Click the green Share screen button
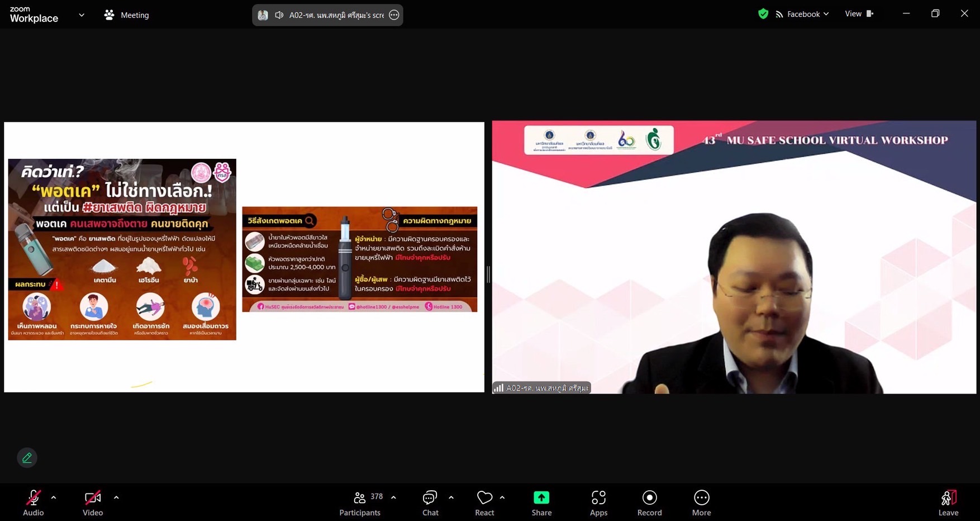 [x=541, y=503]
